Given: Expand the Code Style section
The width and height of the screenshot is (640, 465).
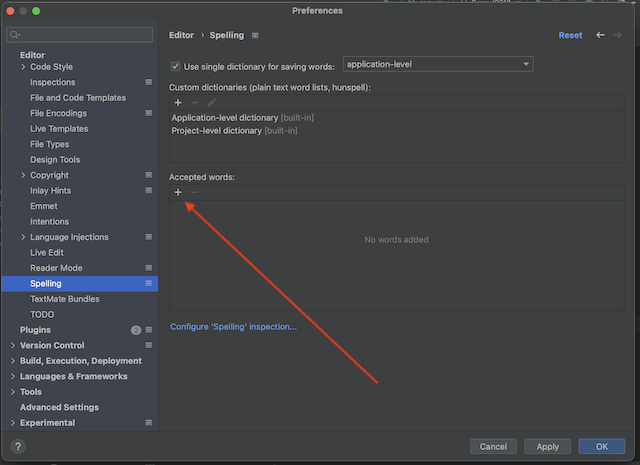Looking at the screenshot, I should click(23, 67).
